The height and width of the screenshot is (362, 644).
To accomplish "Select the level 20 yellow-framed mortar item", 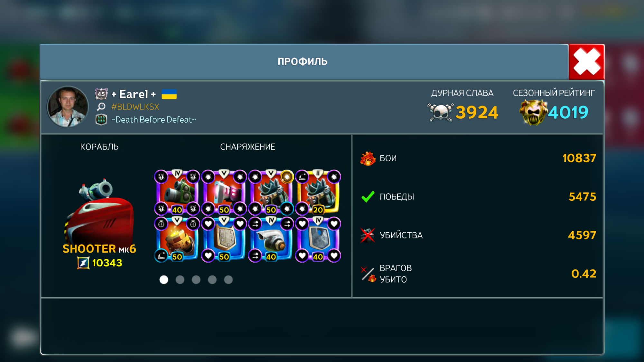I will click(x=318, y=192).
